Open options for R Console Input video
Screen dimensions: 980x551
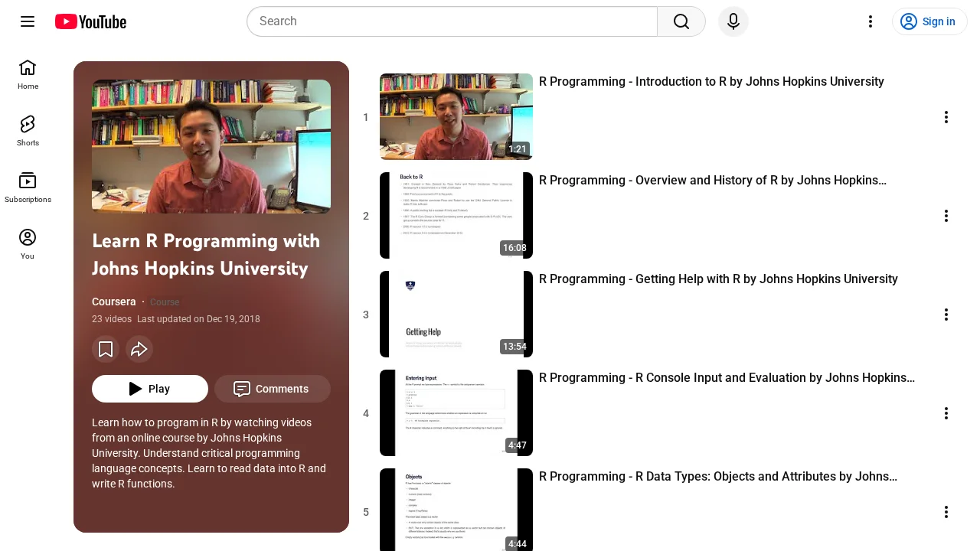pyautogui.click(x=946, y=413)
